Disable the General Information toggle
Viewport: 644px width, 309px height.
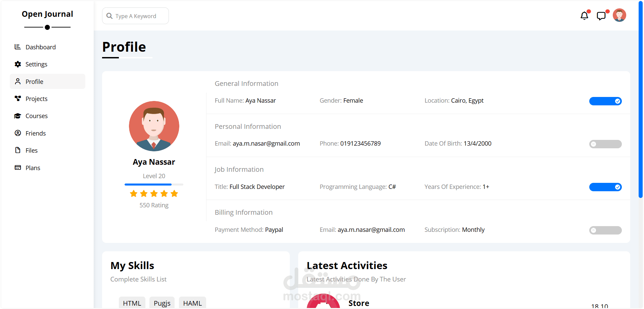[605, 101]
